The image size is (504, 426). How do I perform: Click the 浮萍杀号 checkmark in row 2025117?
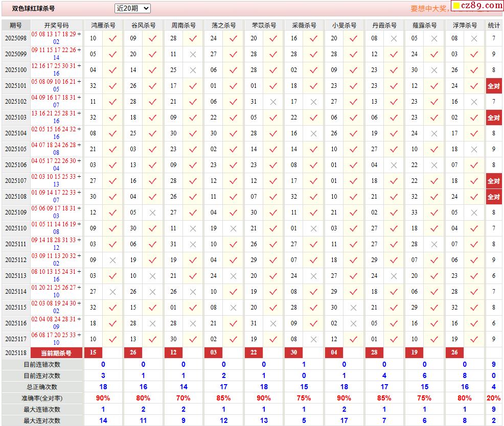pos(474,339)
